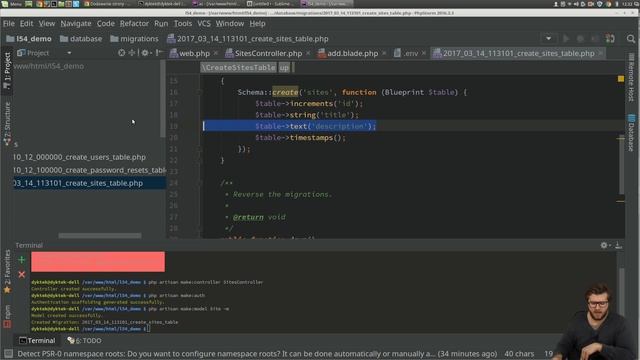
Task: Open the VCS menu
Action: (x=204, y=24)
